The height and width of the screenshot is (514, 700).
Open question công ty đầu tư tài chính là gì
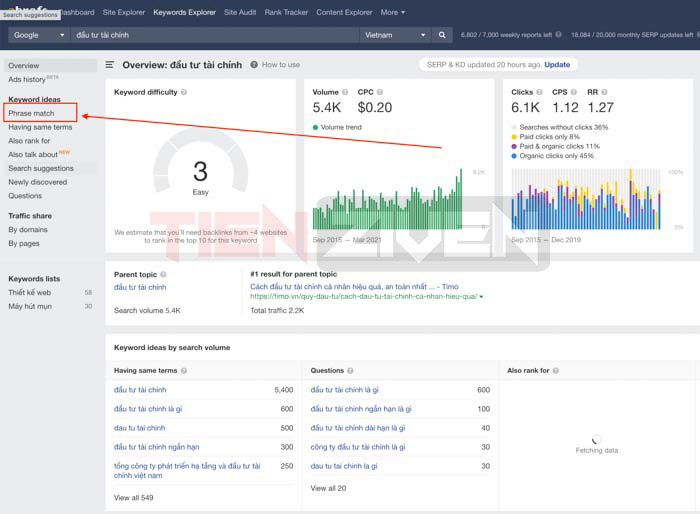(x=358, y=447)
